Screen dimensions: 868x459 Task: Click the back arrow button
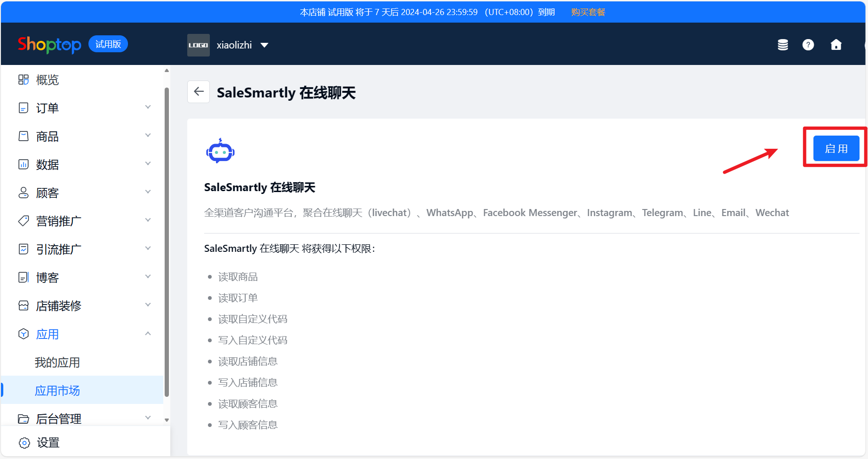pyautogui.click(x=199, y=92)
